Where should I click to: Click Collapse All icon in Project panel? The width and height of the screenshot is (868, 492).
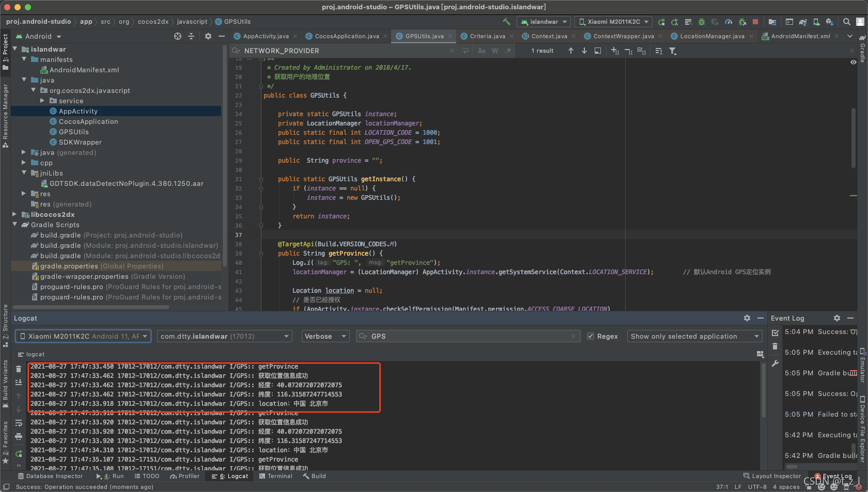pyautogui.click(x=191, y=36)
